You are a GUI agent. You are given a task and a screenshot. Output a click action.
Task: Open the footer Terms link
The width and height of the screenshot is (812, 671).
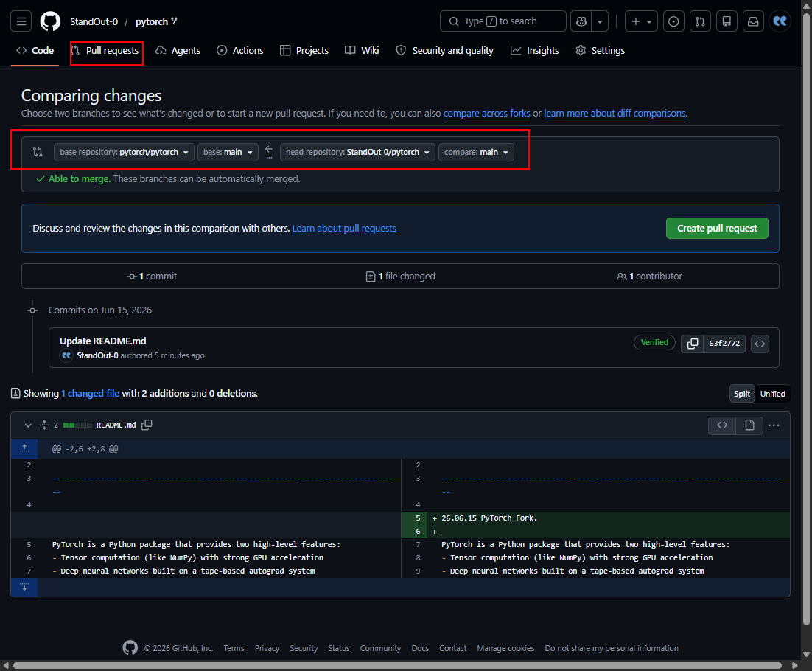pos(234,648)
